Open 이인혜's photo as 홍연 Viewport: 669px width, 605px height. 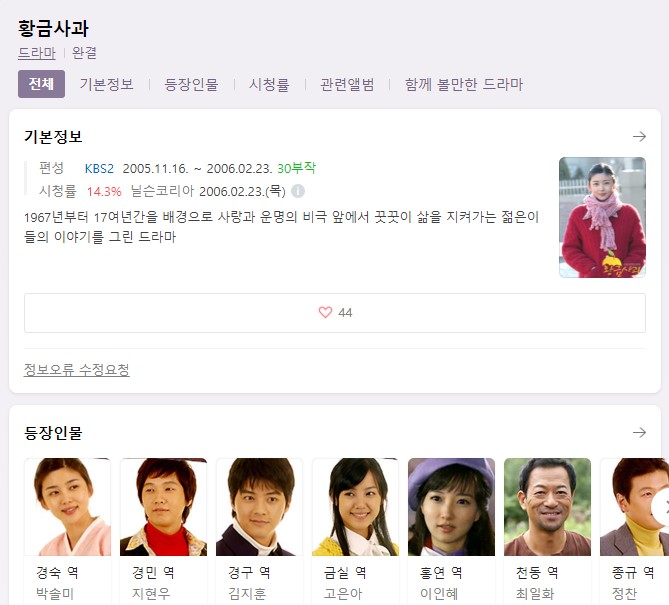[x=451, y=507]
